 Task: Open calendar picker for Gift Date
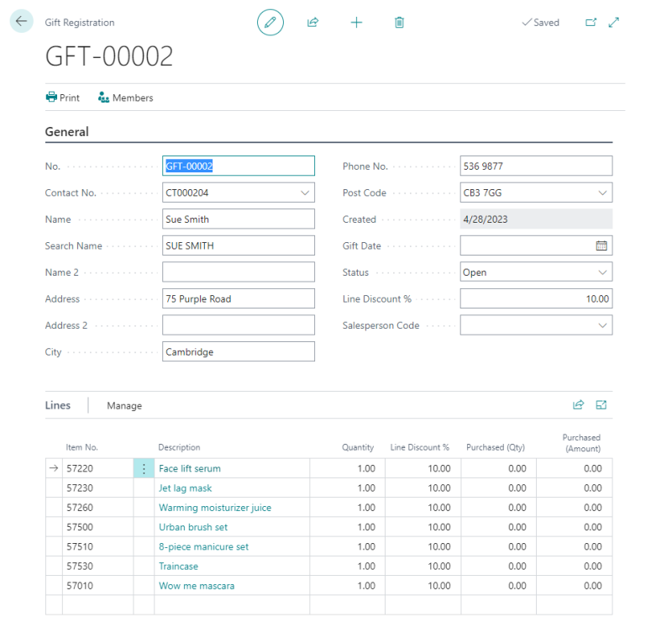coord(601,245)
